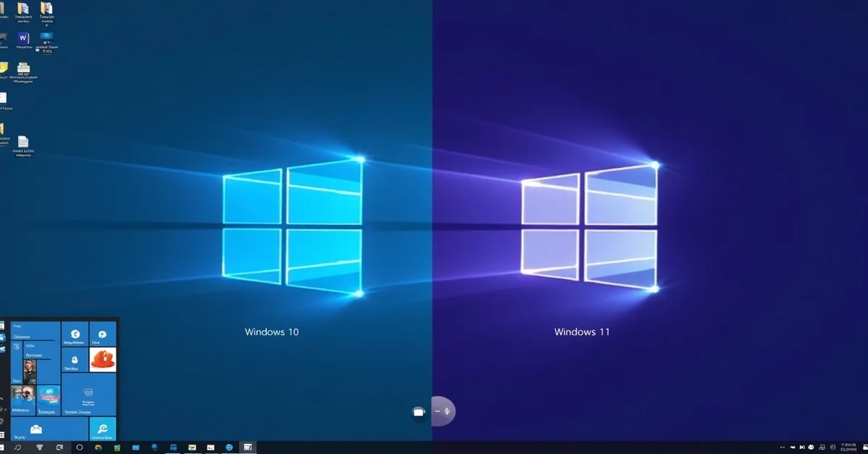Click the microphone icon in the gray pill
The image size is (868, 454).
448,411
